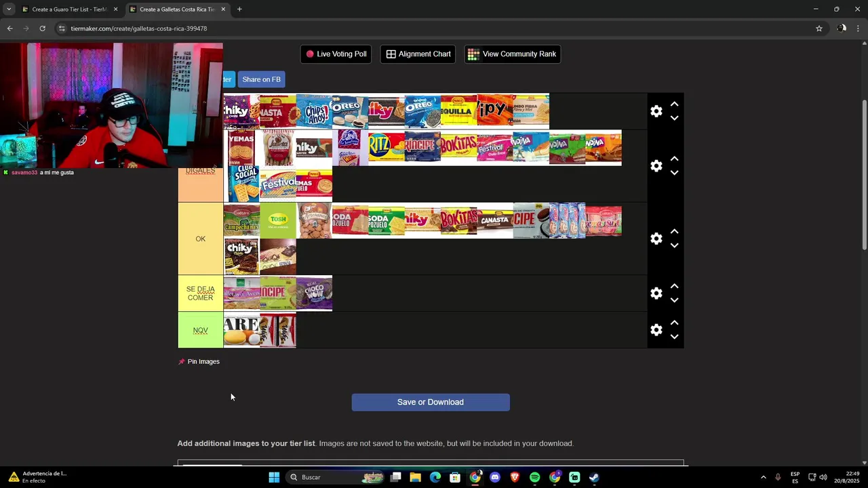Start a Live Voting Poll
The height and width of the screenshot is (488, 868).
tap(336, 54)
